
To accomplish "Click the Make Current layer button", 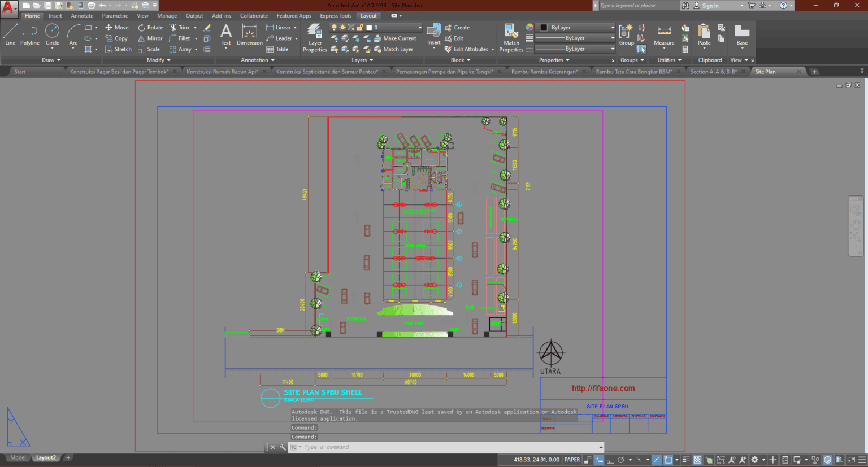I will (x=397, y=38).
